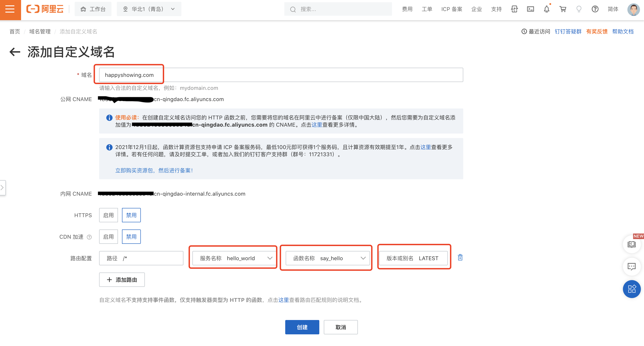Open the 费用 menu
This screenshot has width=644, height=346.
point(407,9)
